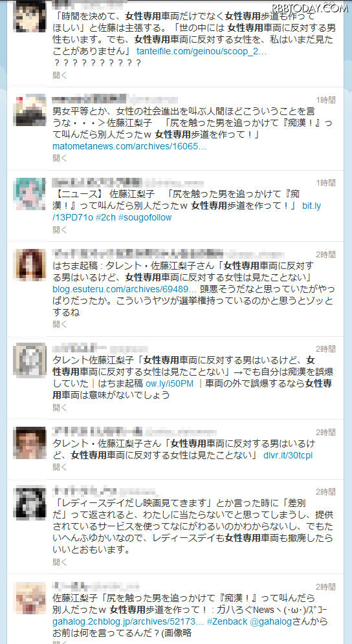Open gahalog.2chblog.jp/archives link

(x=128, y=621)
